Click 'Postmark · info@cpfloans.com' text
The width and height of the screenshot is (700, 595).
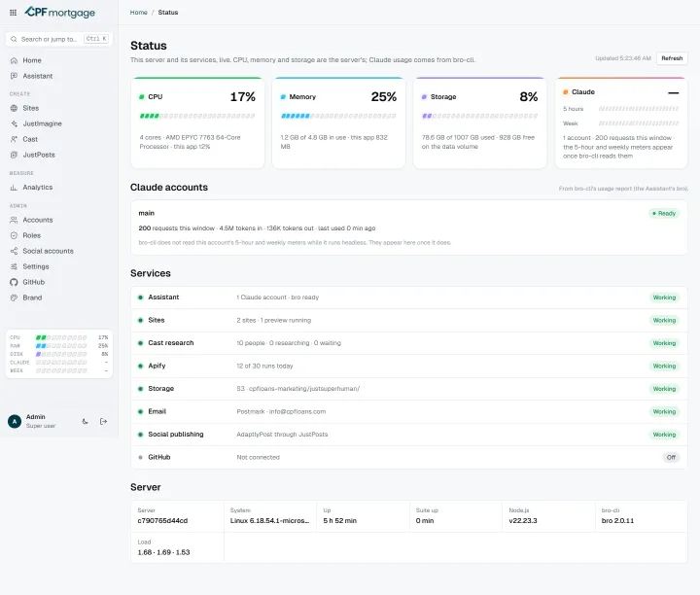point(281,412)
